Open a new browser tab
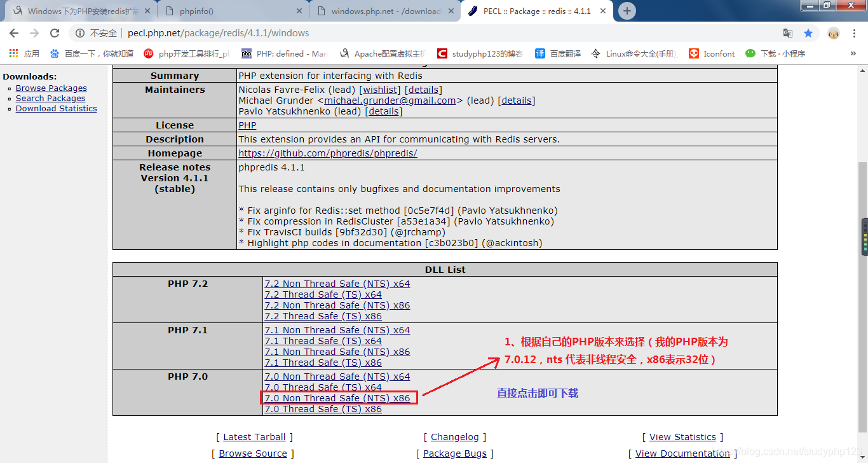This screenshot has width=868, height=463. (627, 10)
